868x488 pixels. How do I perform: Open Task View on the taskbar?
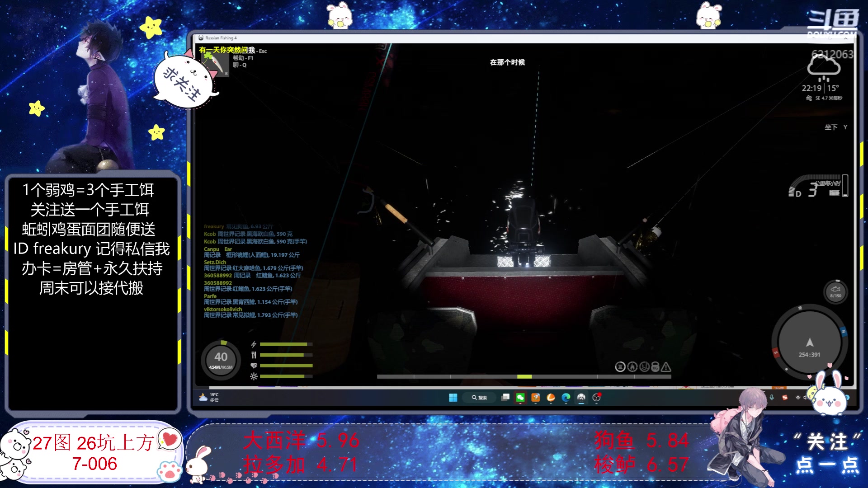(505, 397)
